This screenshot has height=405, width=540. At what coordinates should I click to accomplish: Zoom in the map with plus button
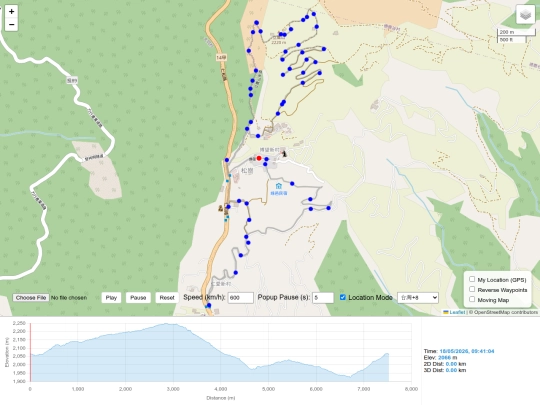(11, 11)
